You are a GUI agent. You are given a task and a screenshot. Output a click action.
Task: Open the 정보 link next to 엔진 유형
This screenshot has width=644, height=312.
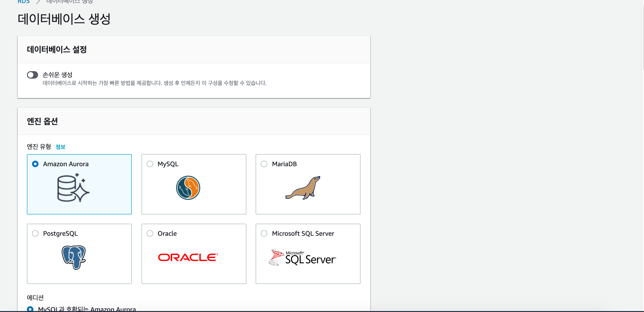[x=60, y=147]
